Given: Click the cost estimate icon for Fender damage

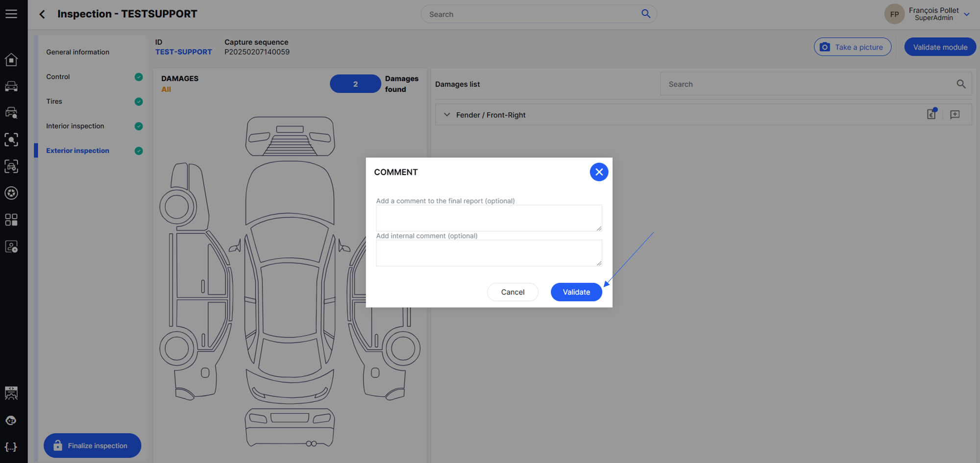Looking at the screenshot, I should point(931,115).
